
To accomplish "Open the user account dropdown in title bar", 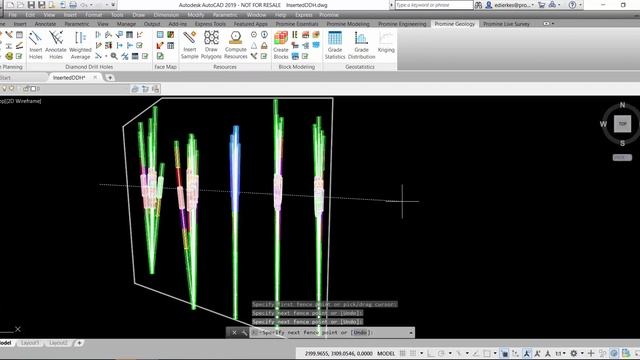I will pos(514,5).
